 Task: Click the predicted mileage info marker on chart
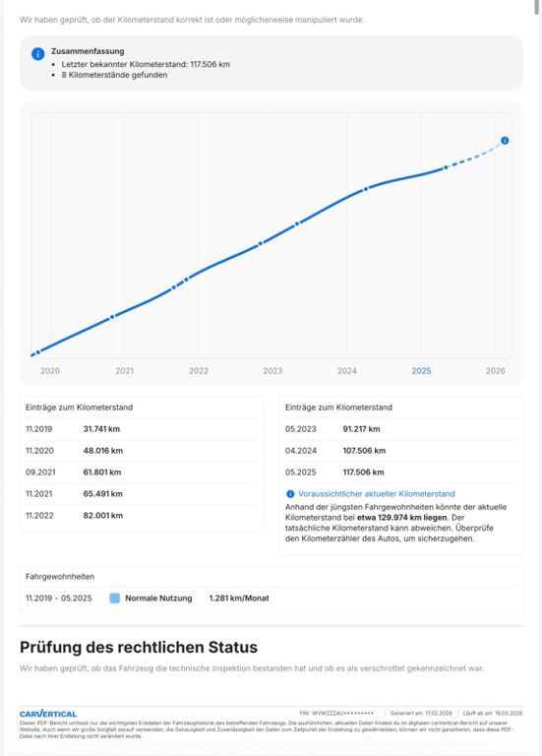tap(505, 141)
